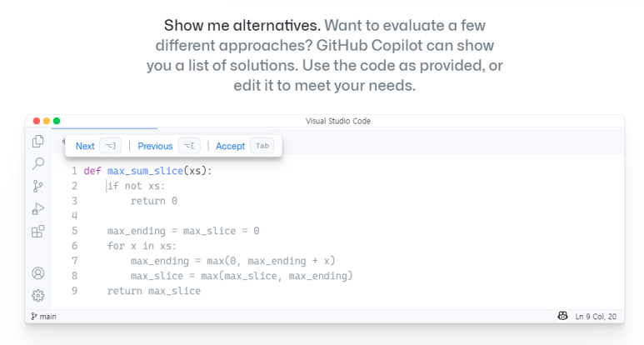Open the Source Control branch icon
This screenshot has height=345, width=644.
pos(37,186)
